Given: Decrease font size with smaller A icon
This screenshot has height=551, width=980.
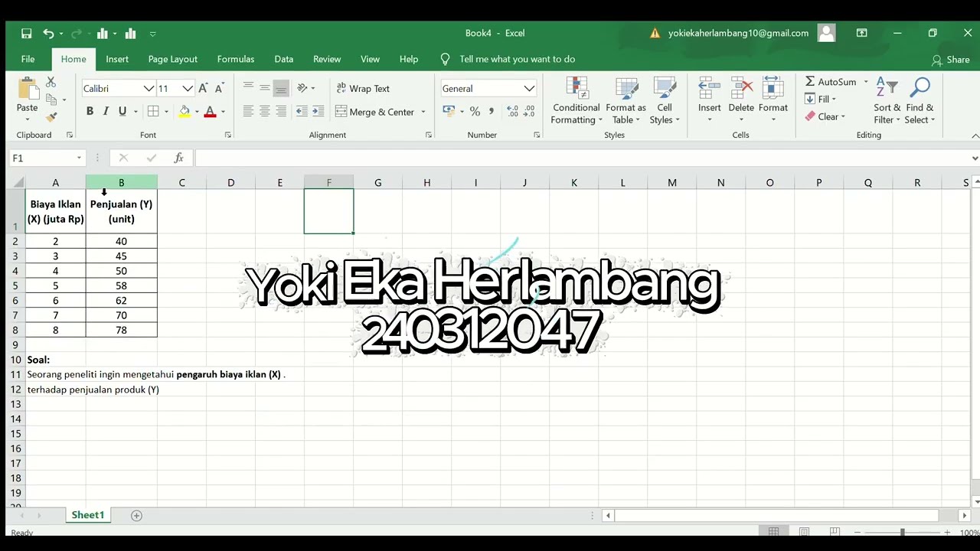Looking at the screenshot, I should coord(219,89).
